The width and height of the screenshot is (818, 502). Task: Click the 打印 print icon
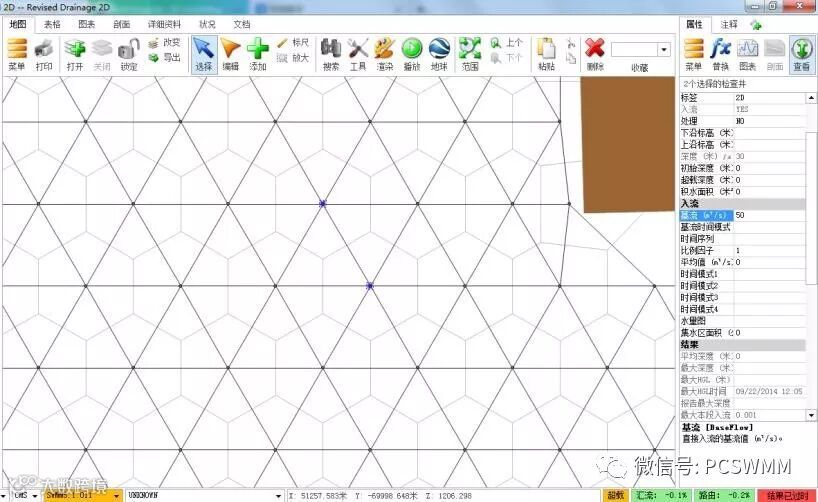[x=44, y=54]
